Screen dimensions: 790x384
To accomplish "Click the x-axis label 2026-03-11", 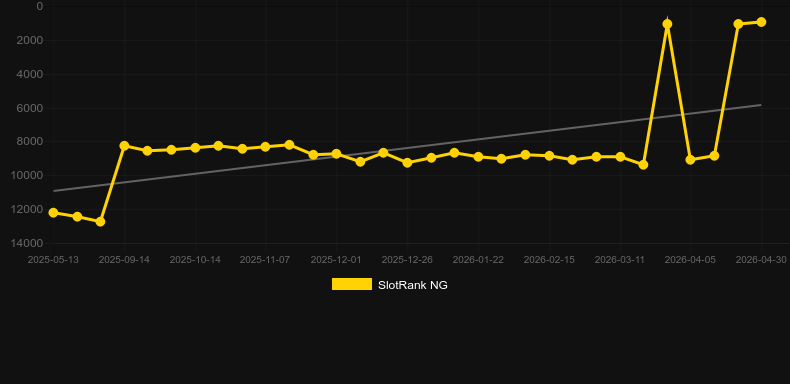I will 620,260.
